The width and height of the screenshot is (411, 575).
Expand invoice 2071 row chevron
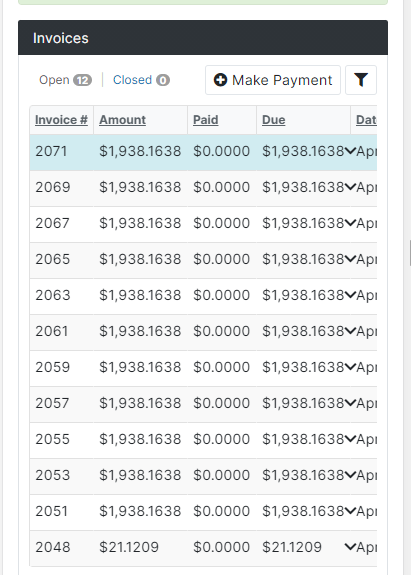[x=350, y=151]
